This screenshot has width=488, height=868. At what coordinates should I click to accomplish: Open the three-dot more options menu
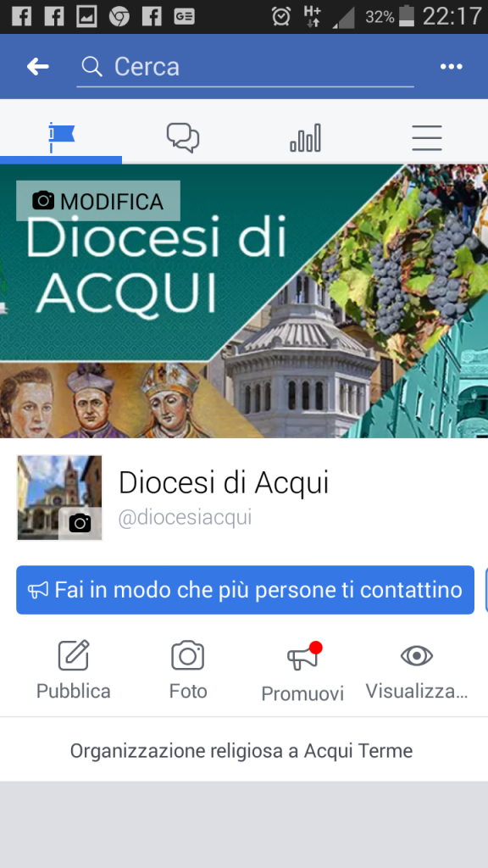(451, 67)
